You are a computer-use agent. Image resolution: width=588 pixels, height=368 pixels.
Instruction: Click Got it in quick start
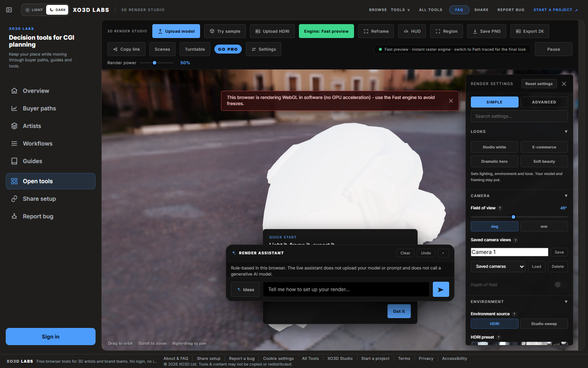click(x=399, y=311)
